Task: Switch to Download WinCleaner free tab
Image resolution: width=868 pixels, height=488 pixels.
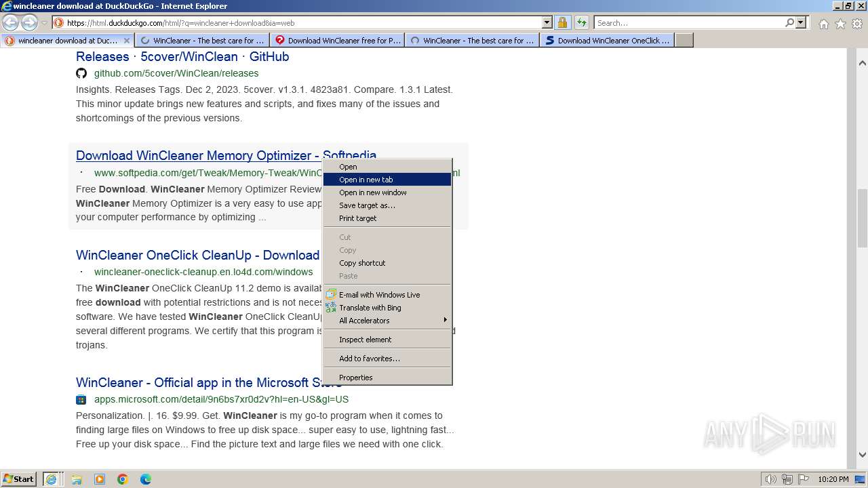Action: 337,41
